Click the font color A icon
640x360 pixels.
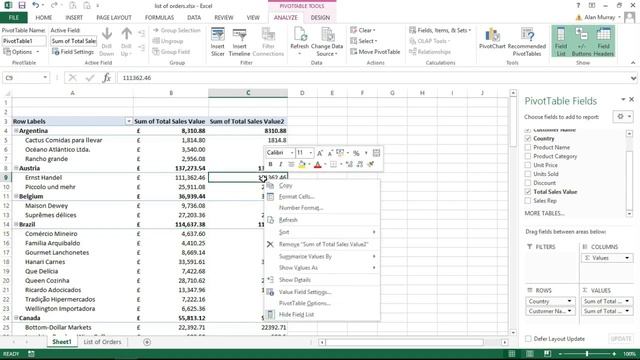(x=318, y=164)
